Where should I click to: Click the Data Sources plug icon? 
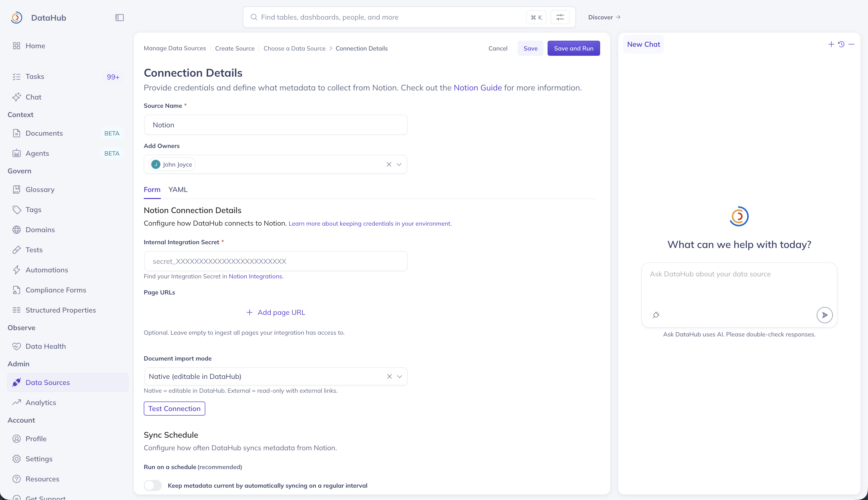(x=17, y=383)
